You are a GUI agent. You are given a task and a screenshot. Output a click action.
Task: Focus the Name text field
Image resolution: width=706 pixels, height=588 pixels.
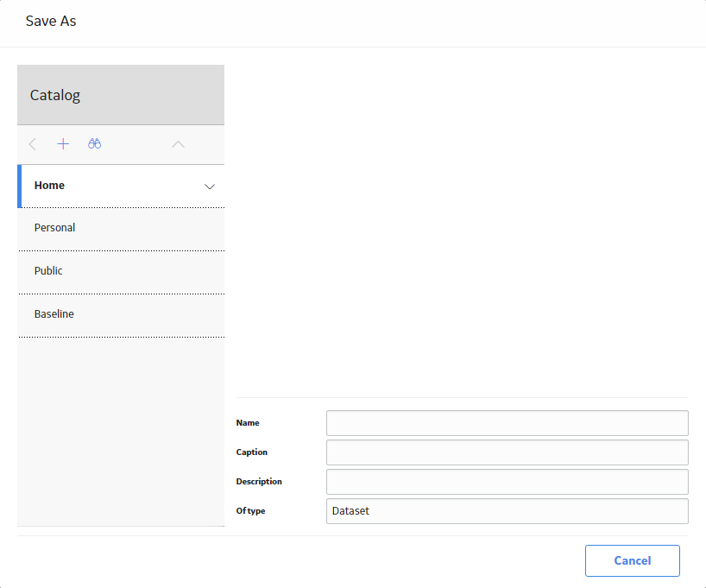coord(507,423)
